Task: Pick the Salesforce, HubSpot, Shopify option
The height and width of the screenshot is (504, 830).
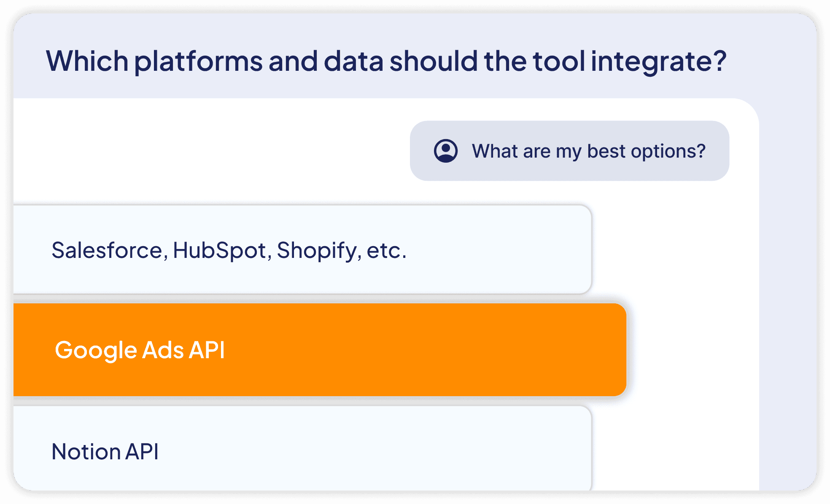Action: (x=302, y=249)
